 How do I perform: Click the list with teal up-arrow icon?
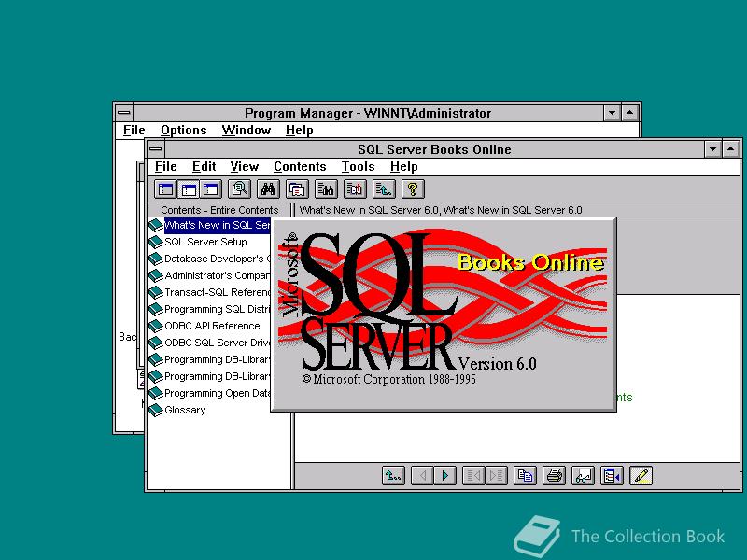point(384,189)
